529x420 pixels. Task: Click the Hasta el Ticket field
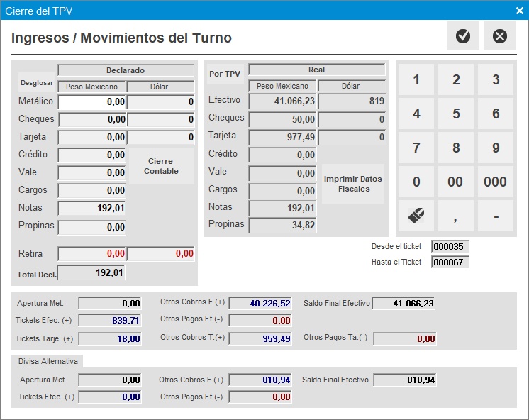[450, 262]
